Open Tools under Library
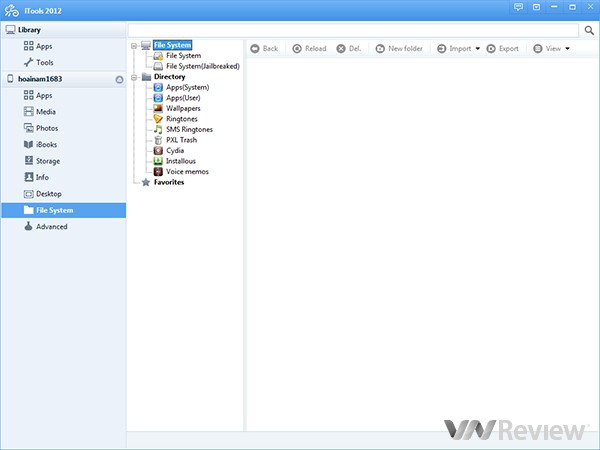This screenshot has height=450, width=600. (38, 62)
